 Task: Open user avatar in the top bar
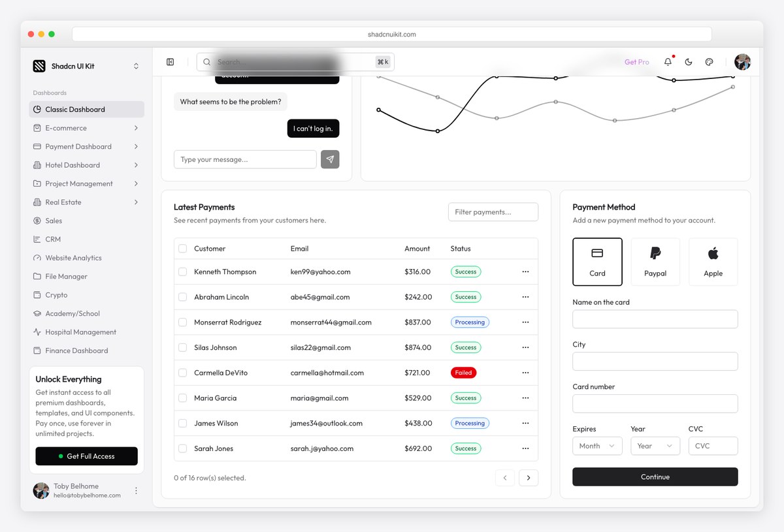pyautogui.click(x=742, y=62)
